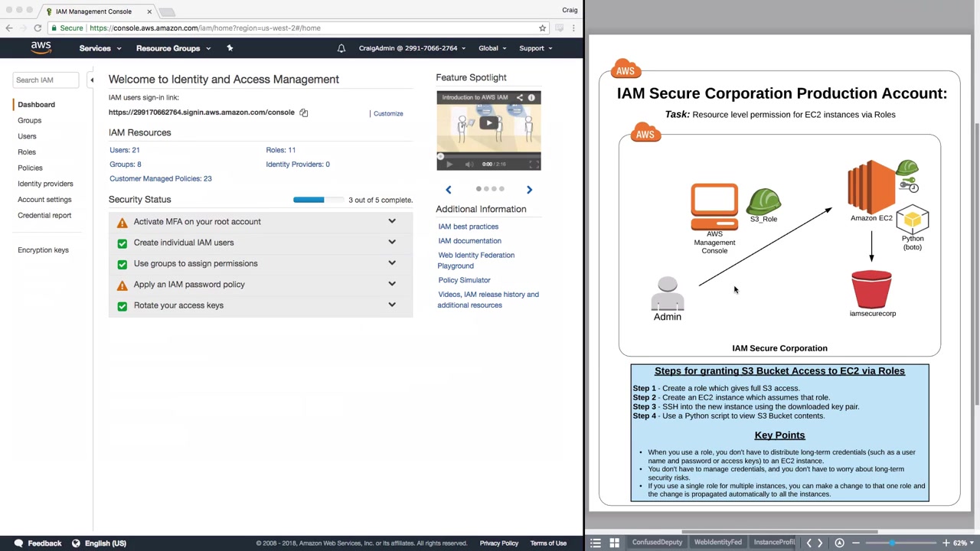Click the Customer Managed Policies: 23 link
Screen dimensions: 980x551
(x=161, y=178)
